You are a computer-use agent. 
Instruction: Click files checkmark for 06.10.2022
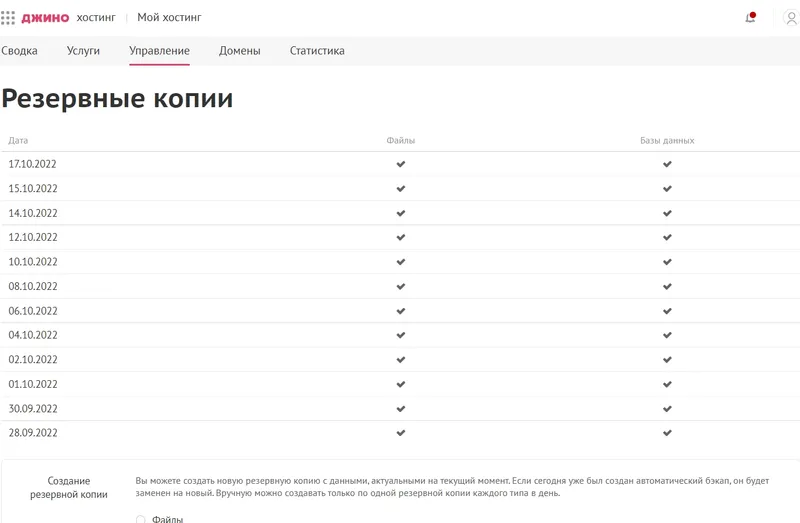(401, 311)
